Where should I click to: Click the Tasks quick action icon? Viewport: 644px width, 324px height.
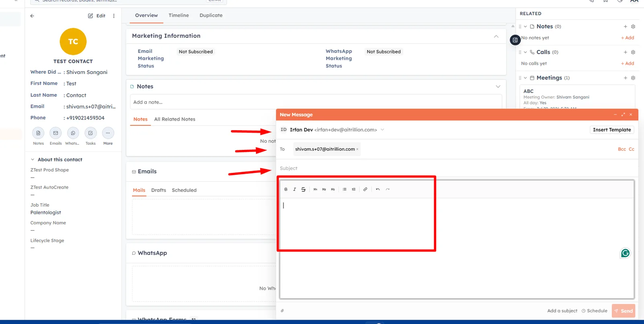pos(91,133)
